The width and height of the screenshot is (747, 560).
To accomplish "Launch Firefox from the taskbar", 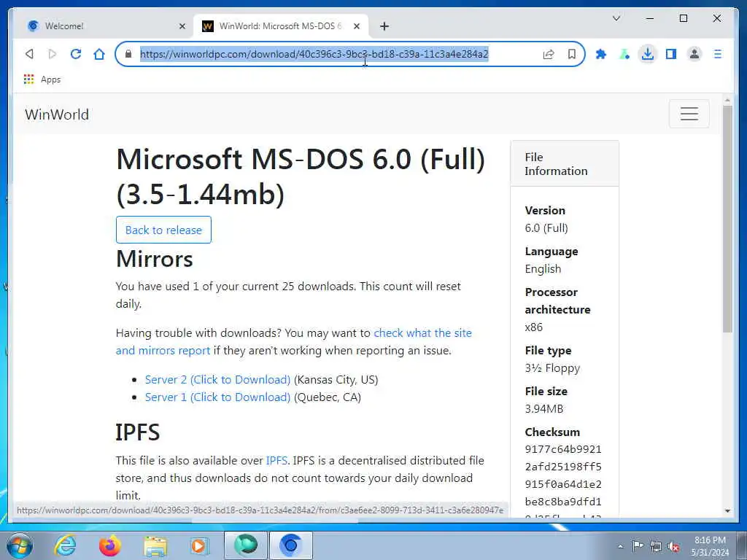I will pos(109,545).
